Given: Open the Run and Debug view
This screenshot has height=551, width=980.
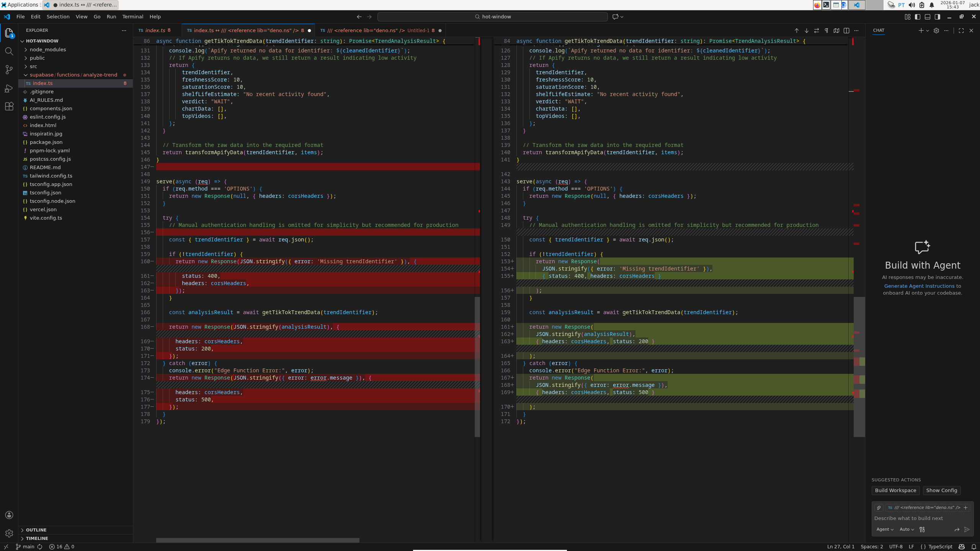Looking at the screenshot, I should point(9,88).
